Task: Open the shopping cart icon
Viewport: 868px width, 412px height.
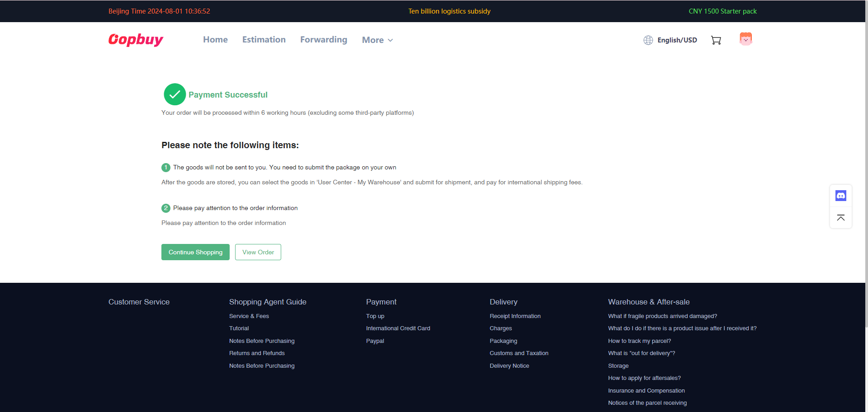Action: point(716,40)
